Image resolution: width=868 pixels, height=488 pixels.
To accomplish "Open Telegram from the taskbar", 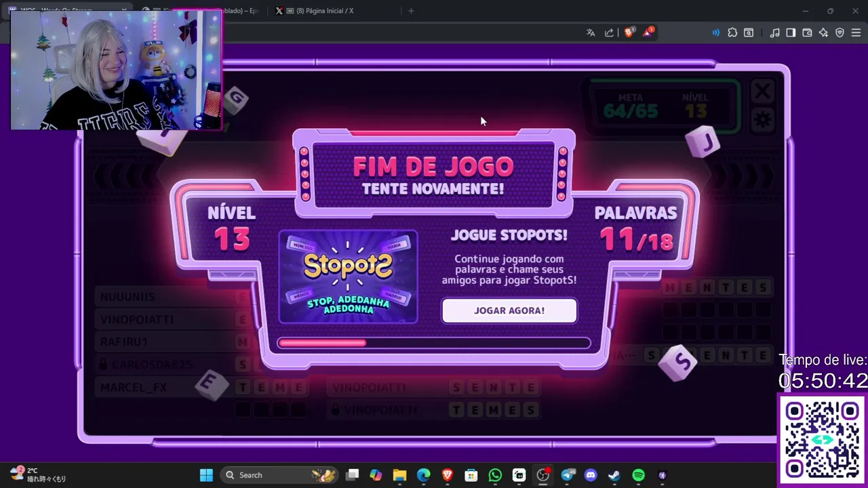I will pyautogui.click(x=567, y=475).
